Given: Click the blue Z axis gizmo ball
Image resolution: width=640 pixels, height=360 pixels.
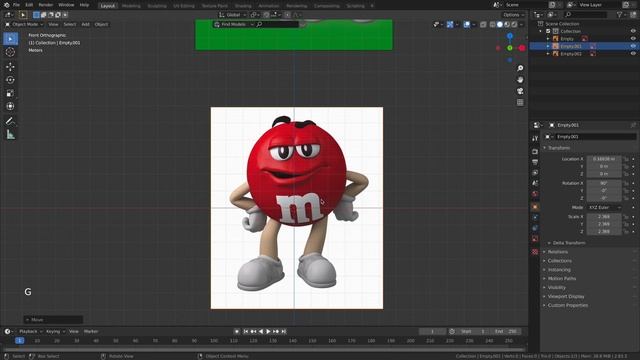Looking at the screenshot, I should tap(510, 36).
